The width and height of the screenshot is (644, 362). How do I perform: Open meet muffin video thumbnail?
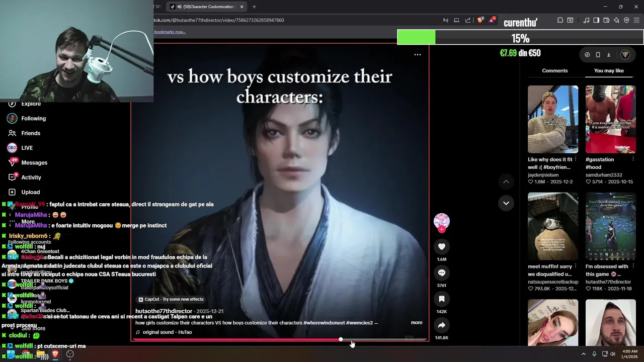point(553,226)
